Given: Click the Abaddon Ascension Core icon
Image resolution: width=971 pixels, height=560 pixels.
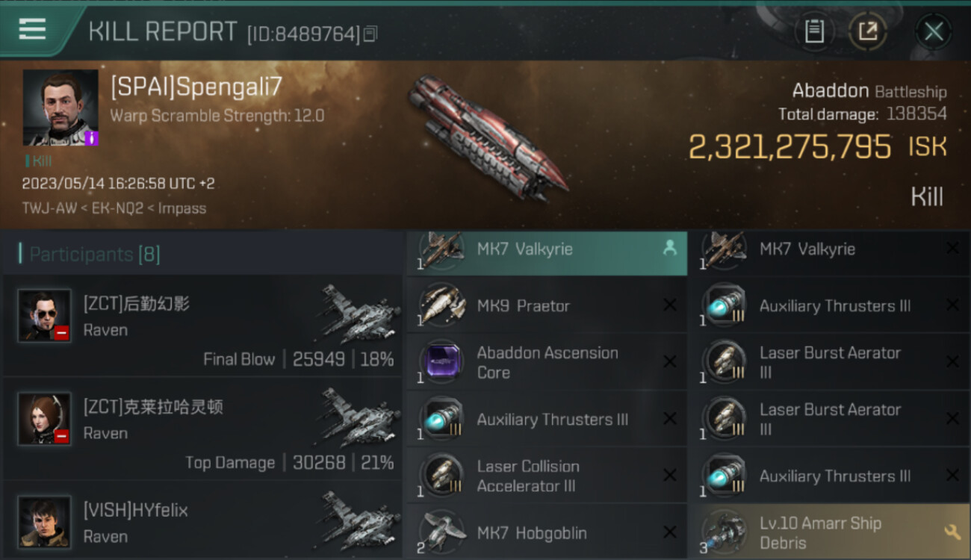Looking at the screenshot, I should click(x=441, y=362).
